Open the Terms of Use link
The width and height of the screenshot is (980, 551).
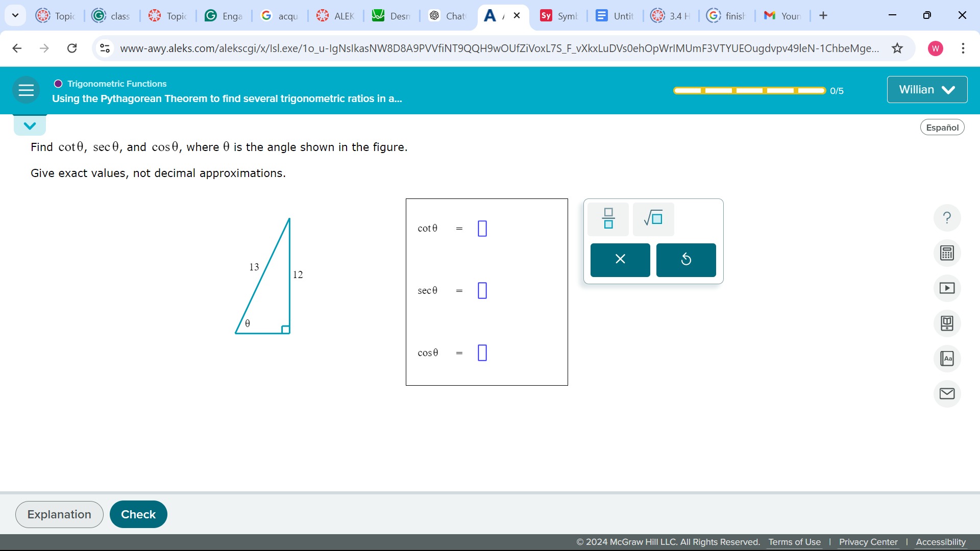794,542
